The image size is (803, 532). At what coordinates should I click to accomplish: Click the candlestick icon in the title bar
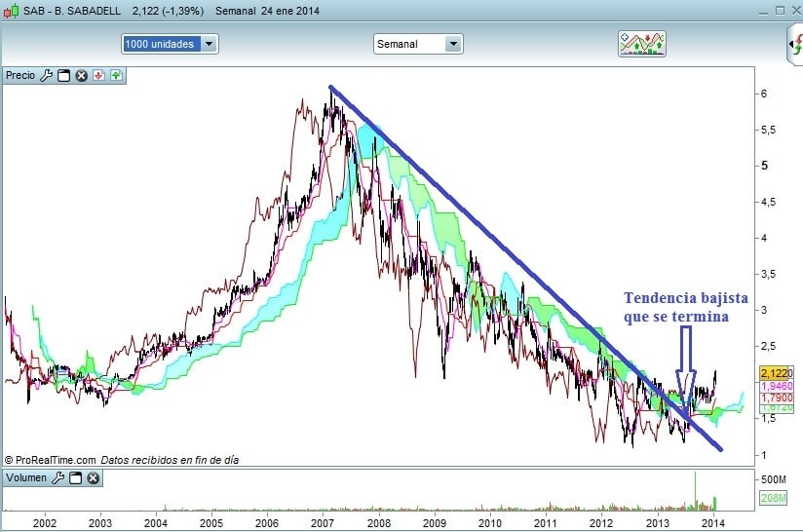12,11
